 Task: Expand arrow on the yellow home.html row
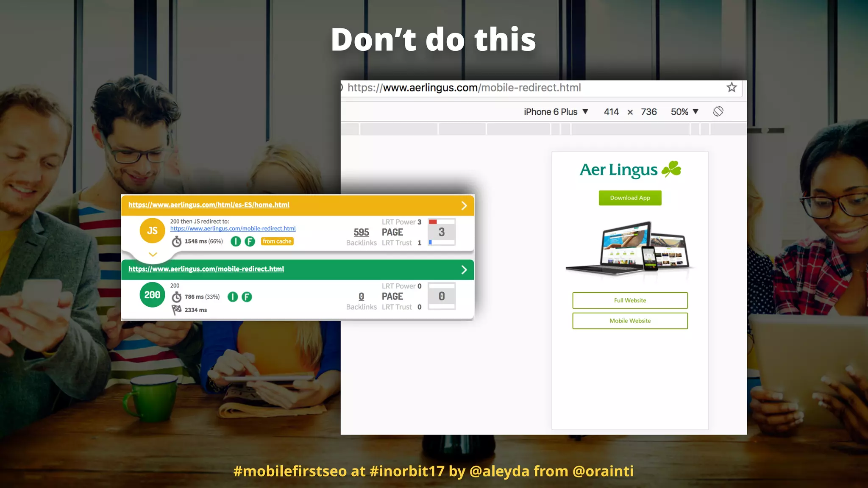[x=464, y=205]
